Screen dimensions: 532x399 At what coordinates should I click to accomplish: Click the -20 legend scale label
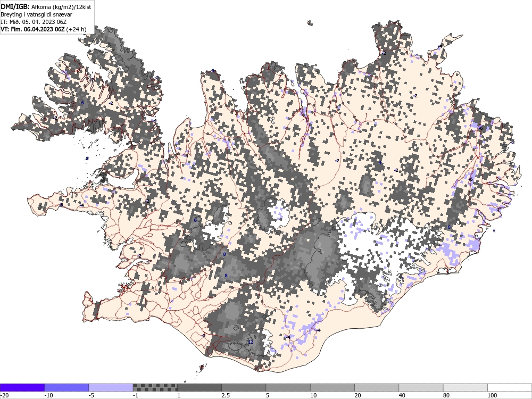[x=4, y=395]
